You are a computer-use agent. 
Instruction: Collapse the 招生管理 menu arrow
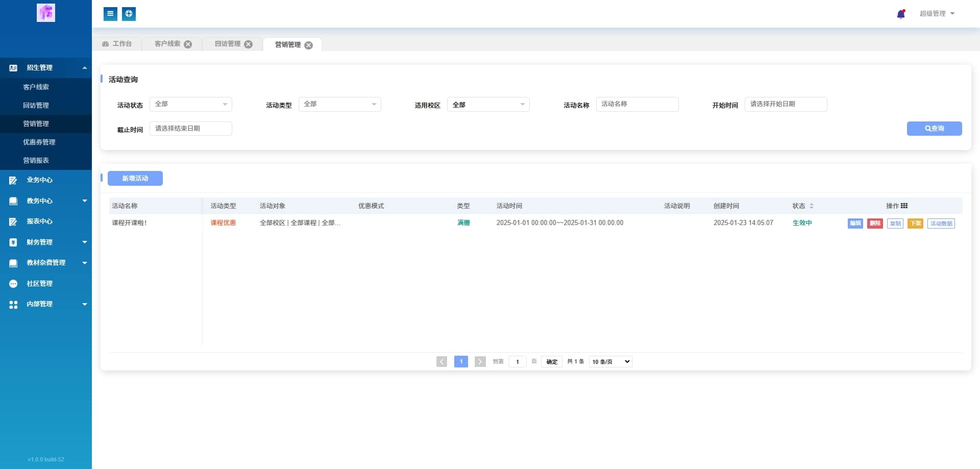pos(85,68)
